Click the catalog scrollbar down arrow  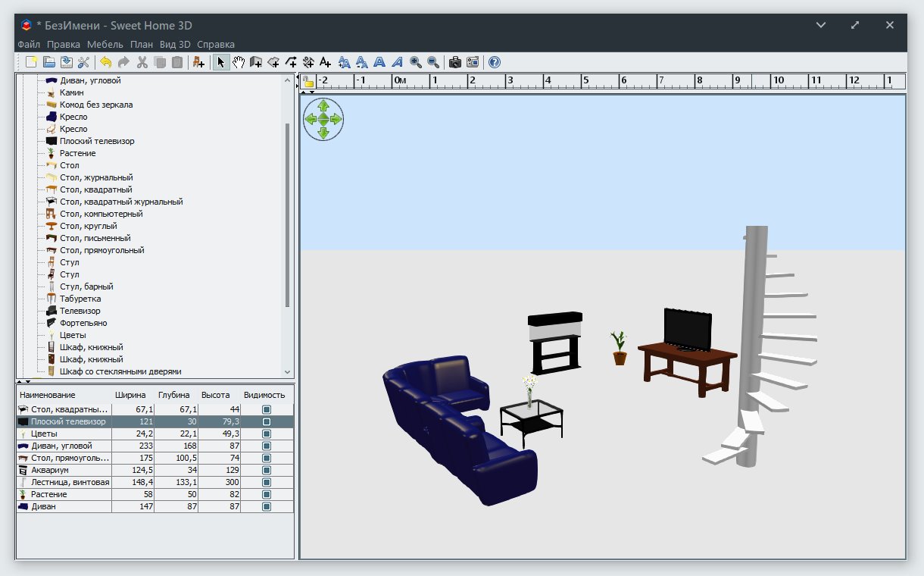point(287,372)
